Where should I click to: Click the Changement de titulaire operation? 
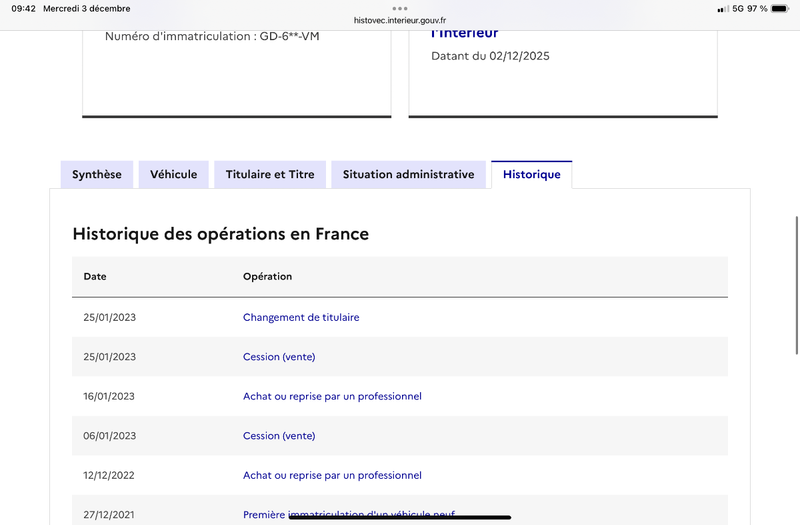click(x=301, y=317)
